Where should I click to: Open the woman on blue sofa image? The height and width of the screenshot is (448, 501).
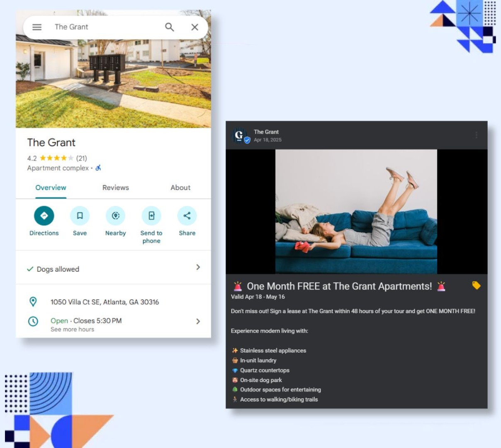(356, 212)
